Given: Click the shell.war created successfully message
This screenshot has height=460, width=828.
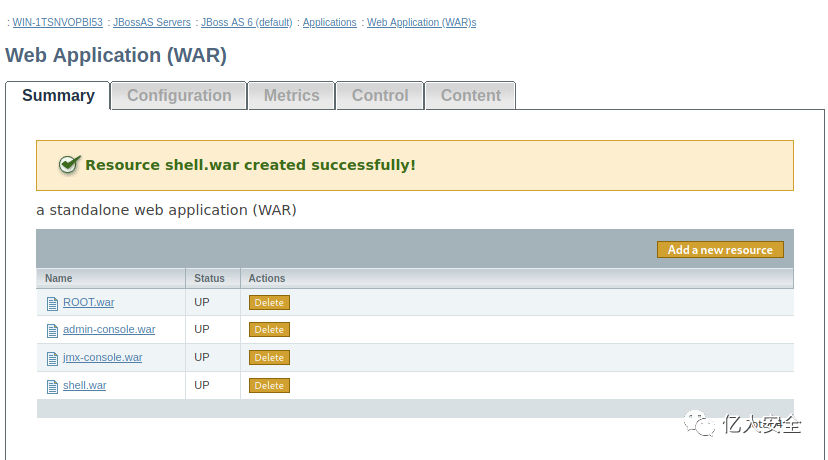Looking at the screenshot, I should [250, 165].
